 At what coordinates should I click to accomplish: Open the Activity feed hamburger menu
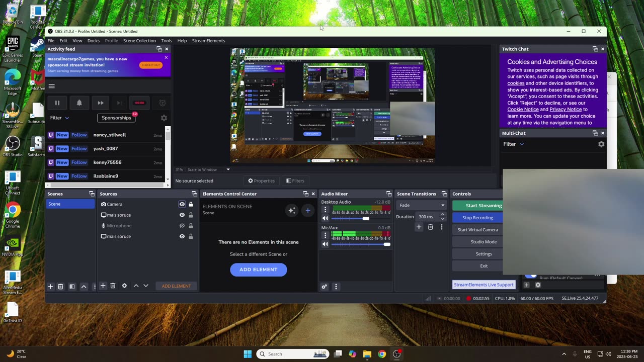(x=51, y=86)
